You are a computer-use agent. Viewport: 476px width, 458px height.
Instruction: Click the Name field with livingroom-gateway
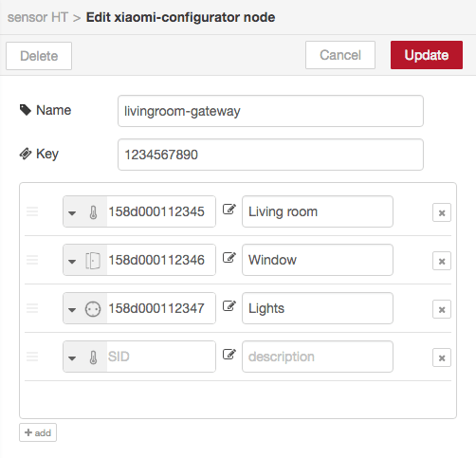pyautogui.click(x=270, y=111)
